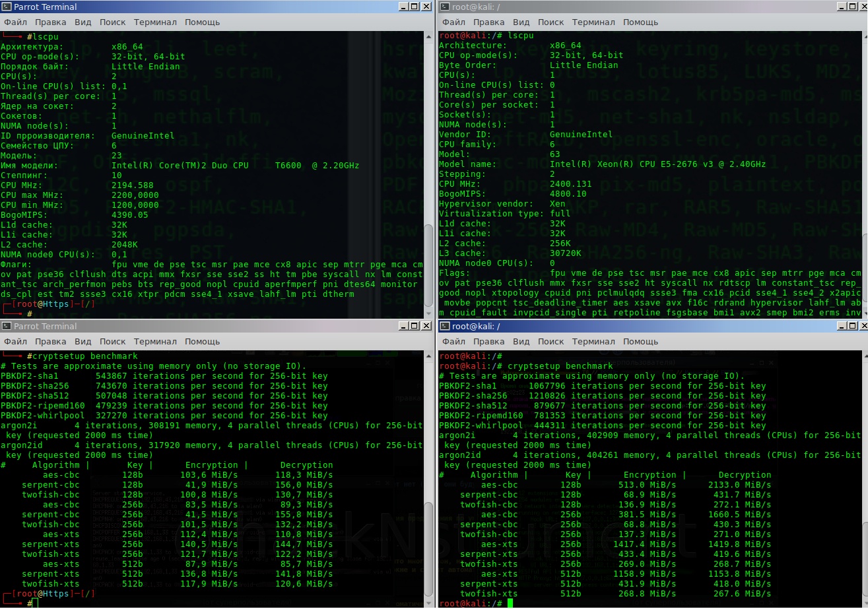
Task: Click the '#cryptsetup benchmark' command line in Parrot Terminal
Action: [83, 356]
